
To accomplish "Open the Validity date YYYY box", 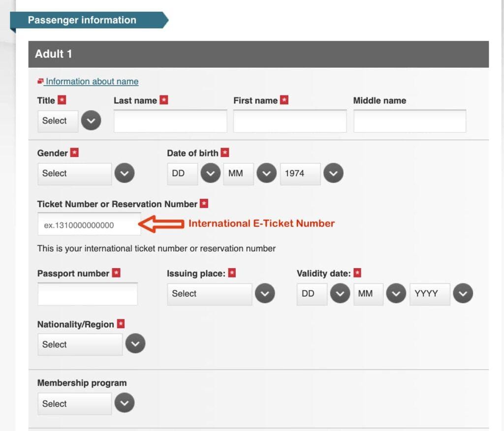I will (430, 294).
